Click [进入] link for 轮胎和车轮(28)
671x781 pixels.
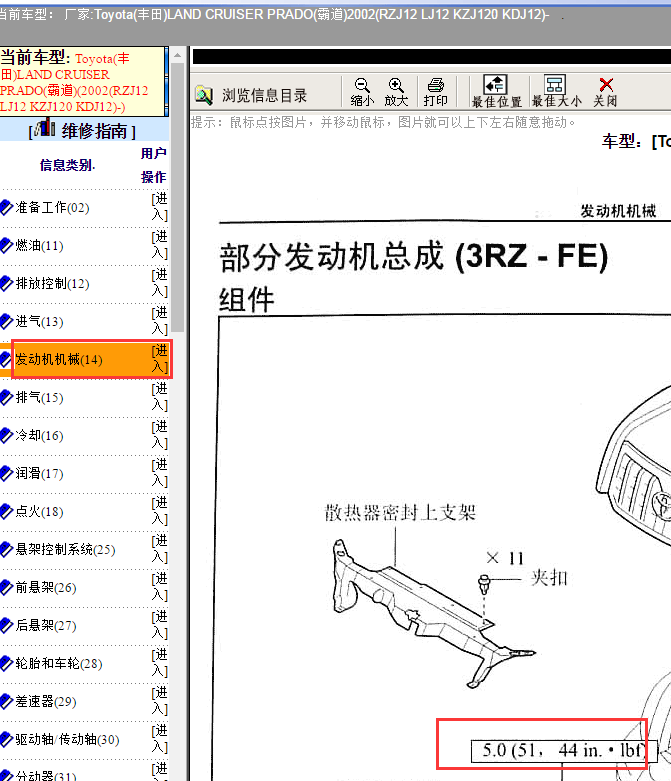tap(159, 662)
